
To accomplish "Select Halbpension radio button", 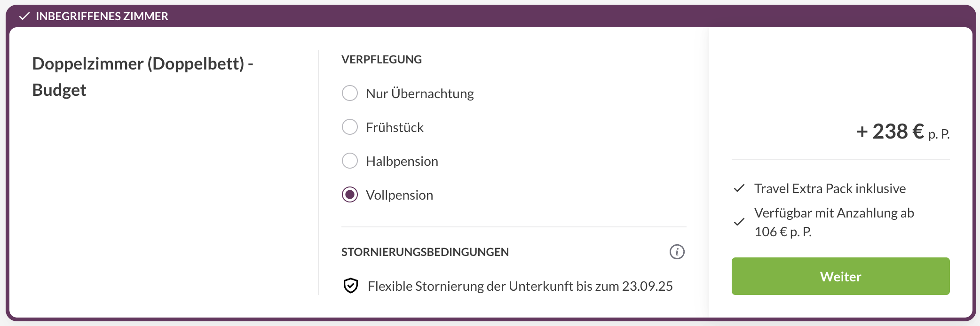I will pyautogui.click(x=350, y=161).
